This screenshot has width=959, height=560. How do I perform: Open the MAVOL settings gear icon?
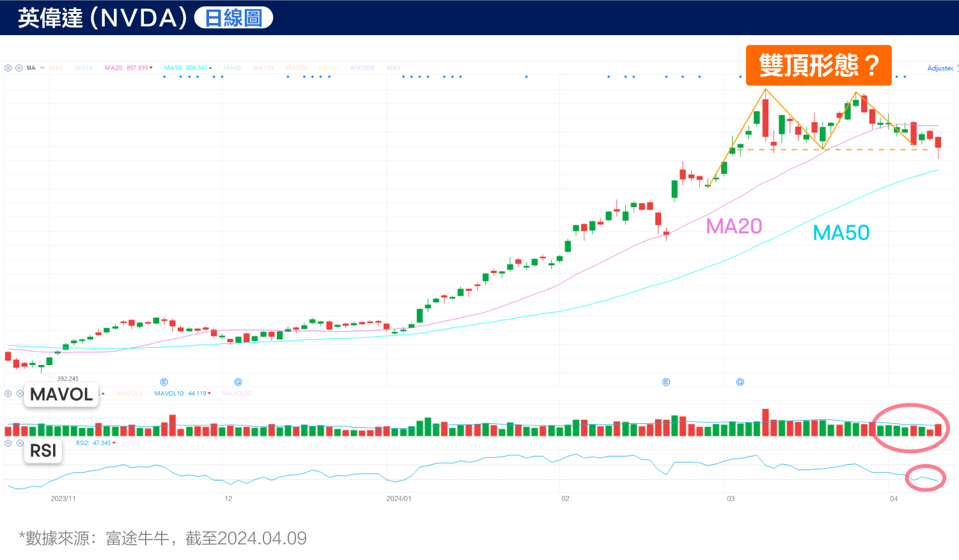[x=6, y=394]
